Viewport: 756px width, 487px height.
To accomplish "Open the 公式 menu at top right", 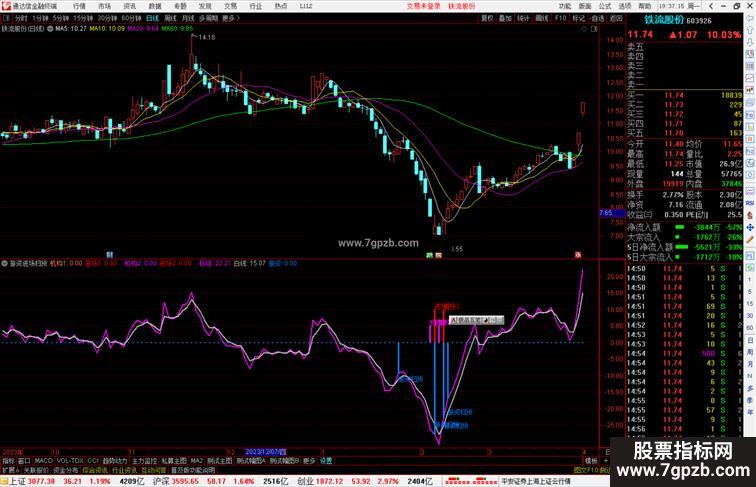I will point(605,6).
